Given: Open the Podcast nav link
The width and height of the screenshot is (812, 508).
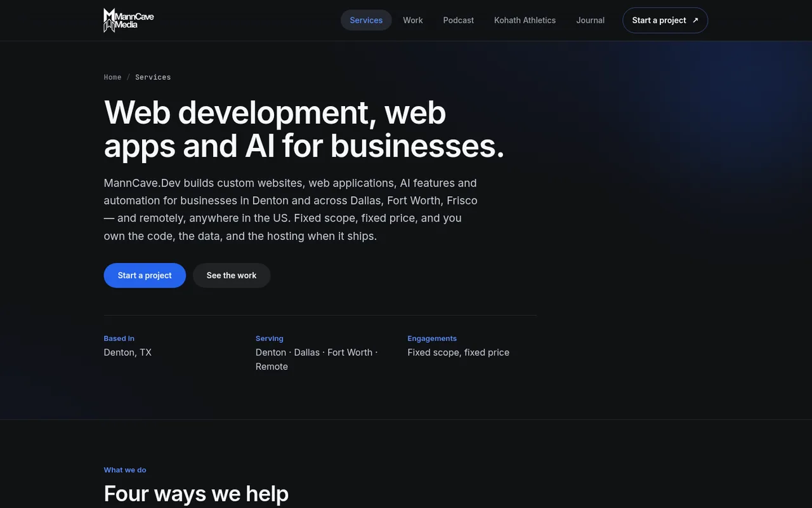Looking at the screenshot, I should point(458,20).
